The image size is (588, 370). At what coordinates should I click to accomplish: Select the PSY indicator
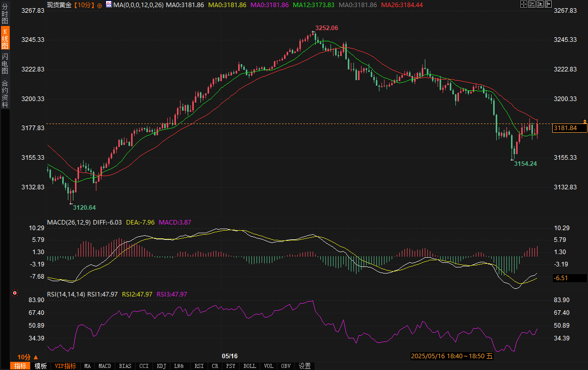point(231,366)
